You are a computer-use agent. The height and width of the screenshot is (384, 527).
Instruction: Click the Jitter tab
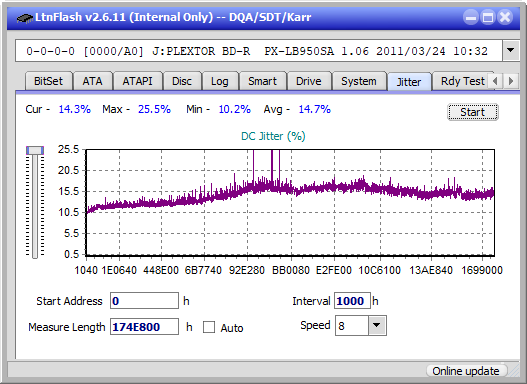coord(409,82)
